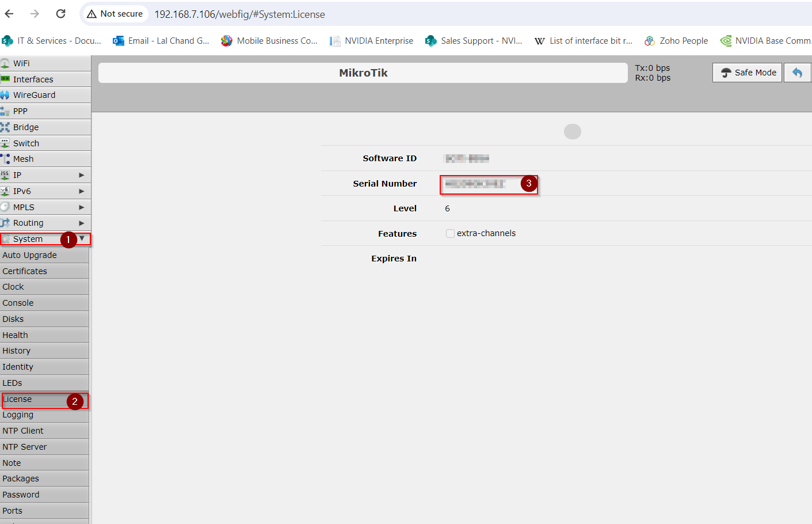The image size is (812, 524).
Task: Click the Features label
Action: click(397, 234)
